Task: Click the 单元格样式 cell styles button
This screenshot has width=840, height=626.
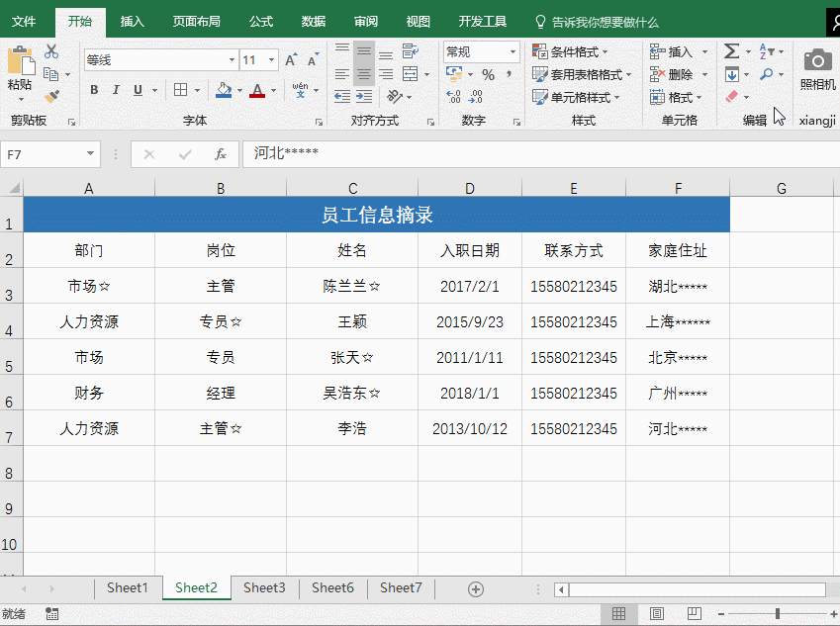Action: click(x=577, y=97)
